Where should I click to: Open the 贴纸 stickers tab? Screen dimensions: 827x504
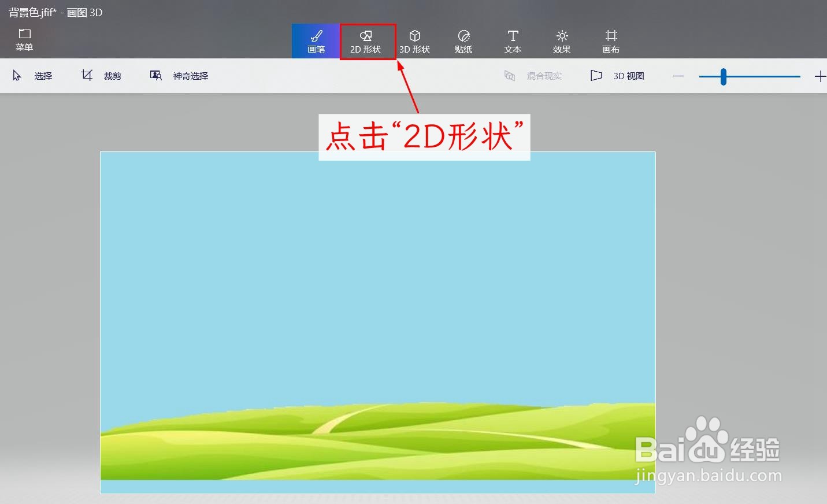[x=463, y=41]
